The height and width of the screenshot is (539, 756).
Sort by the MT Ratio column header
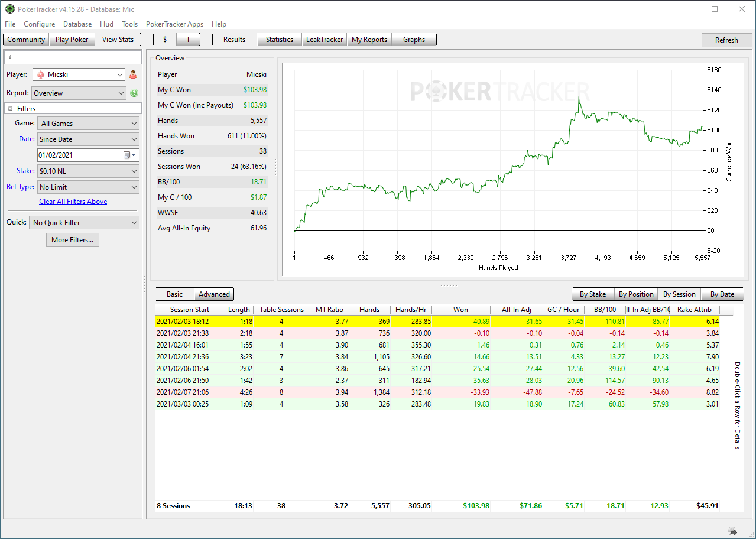329,310
